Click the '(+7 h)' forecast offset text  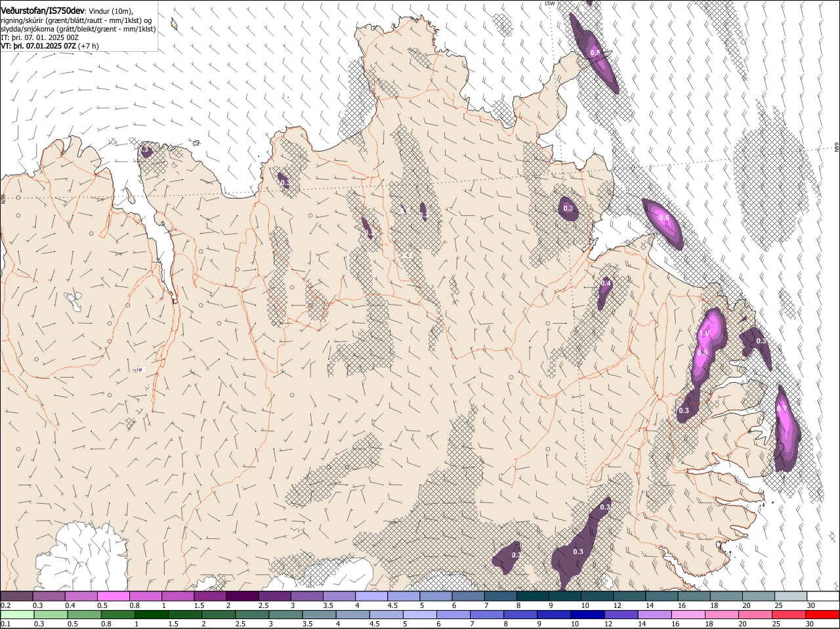[x=89, y=46]
